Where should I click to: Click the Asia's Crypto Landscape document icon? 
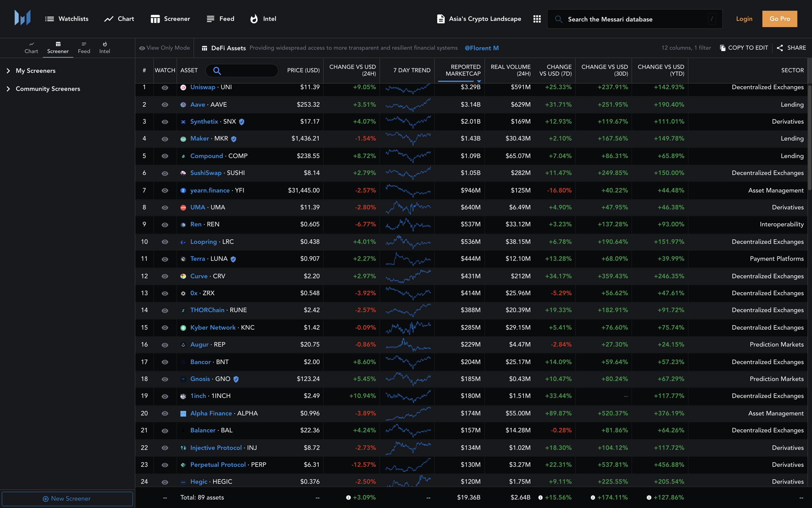441,19
